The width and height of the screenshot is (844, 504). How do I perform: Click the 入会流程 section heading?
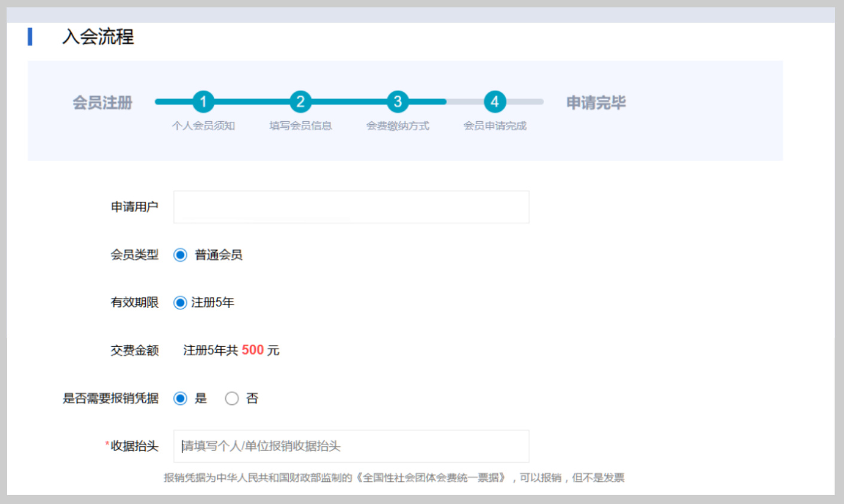[x=98, y=37]
